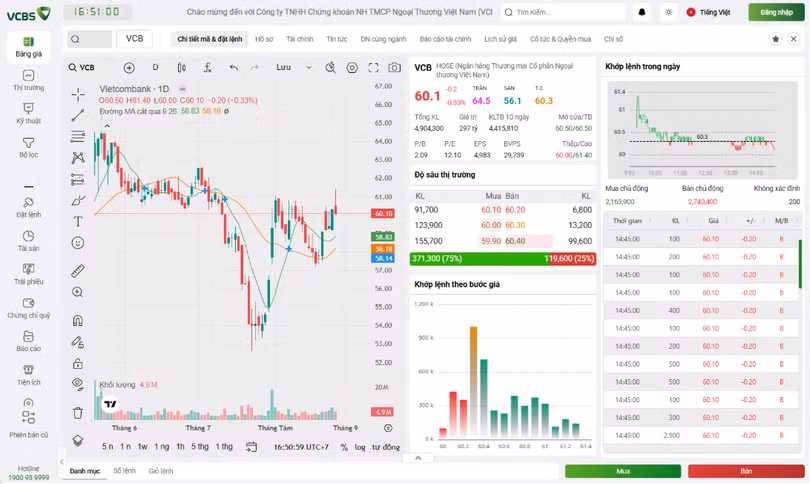
Task: Switch to Tài chính tab
Action: click(300, 39)
